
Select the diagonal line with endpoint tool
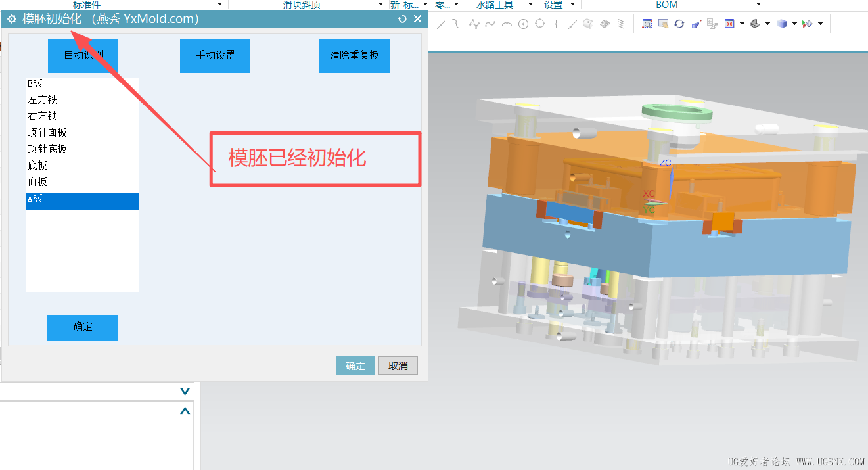[572, 24]
